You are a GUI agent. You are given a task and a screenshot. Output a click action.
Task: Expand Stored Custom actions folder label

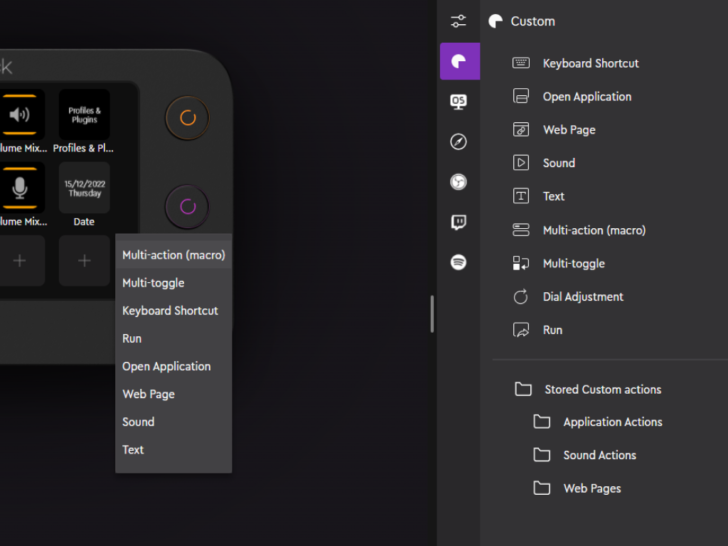coord(603,390)
